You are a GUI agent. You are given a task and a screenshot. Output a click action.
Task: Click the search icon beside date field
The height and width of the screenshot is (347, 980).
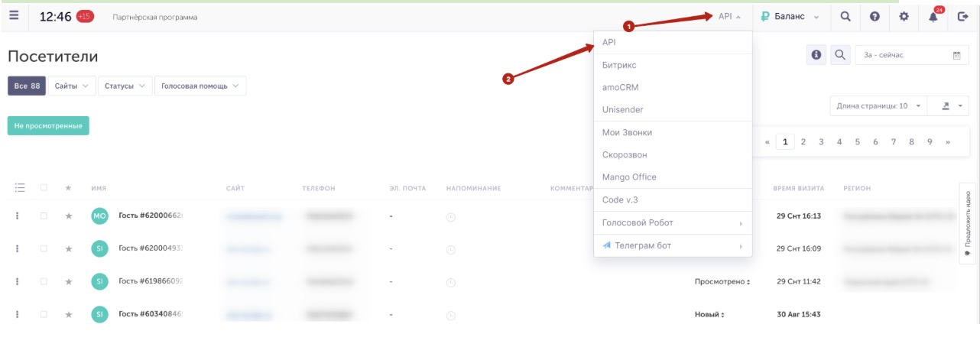pos(840,55)
